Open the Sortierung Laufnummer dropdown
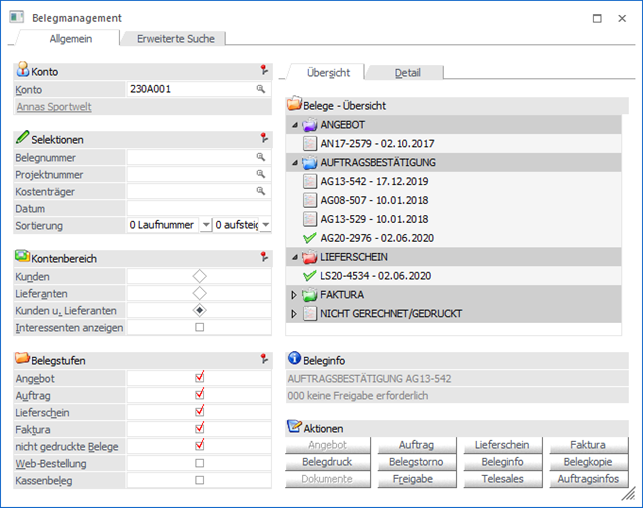The width and height of the screenshot is (643, 508). click(205, 226)
